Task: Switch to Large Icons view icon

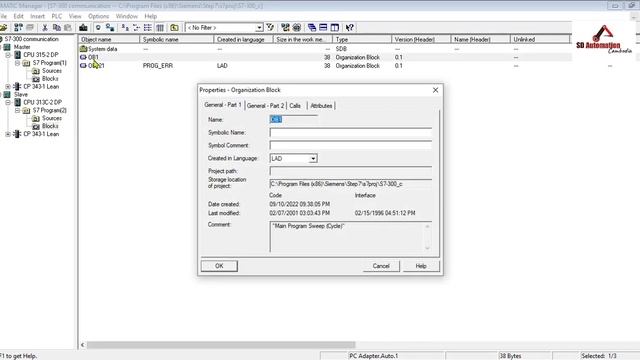Action: point(125,27)
